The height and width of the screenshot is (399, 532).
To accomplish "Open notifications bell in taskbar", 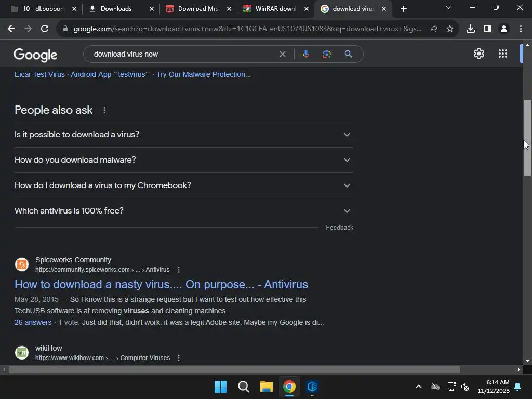I will click(x=518, y=387).
